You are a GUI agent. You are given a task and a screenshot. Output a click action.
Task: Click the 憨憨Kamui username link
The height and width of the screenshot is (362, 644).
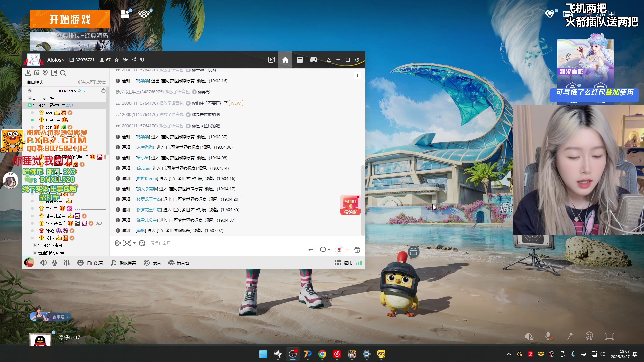[147, 179]
